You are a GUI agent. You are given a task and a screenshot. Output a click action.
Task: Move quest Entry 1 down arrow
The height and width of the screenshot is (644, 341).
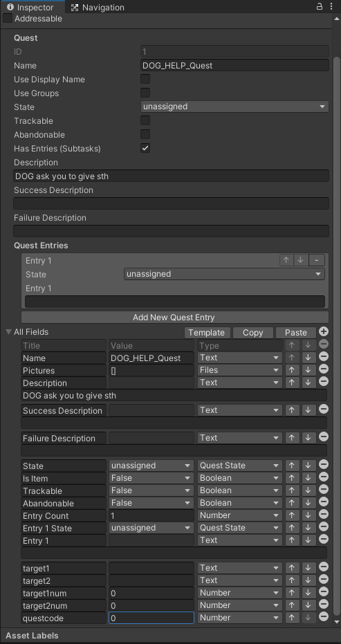point(301,260)
